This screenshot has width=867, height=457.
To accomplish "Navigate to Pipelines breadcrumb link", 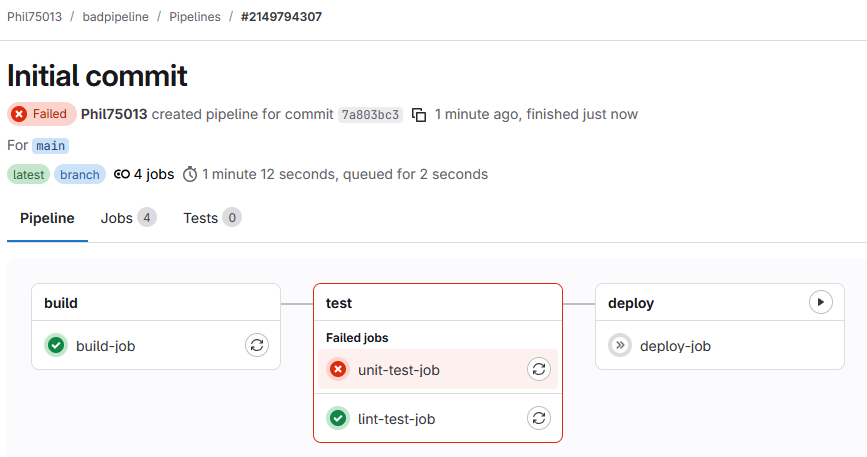I will [194, 17].
